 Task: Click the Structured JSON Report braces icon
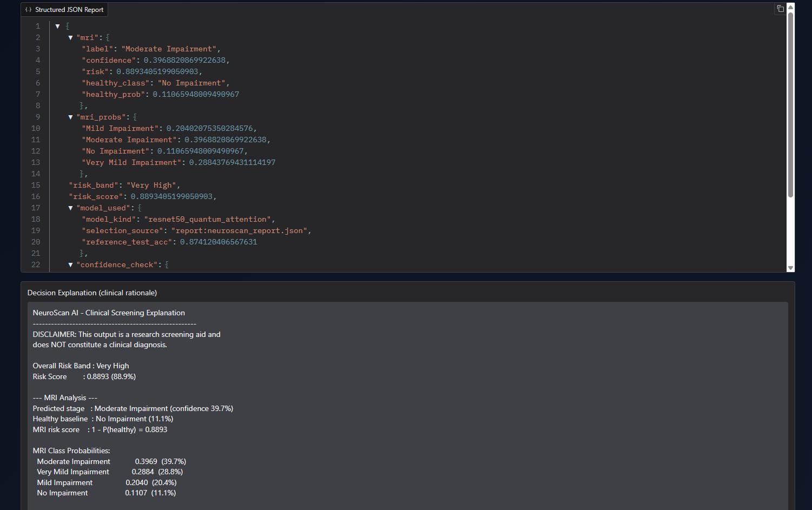[29, 10]
